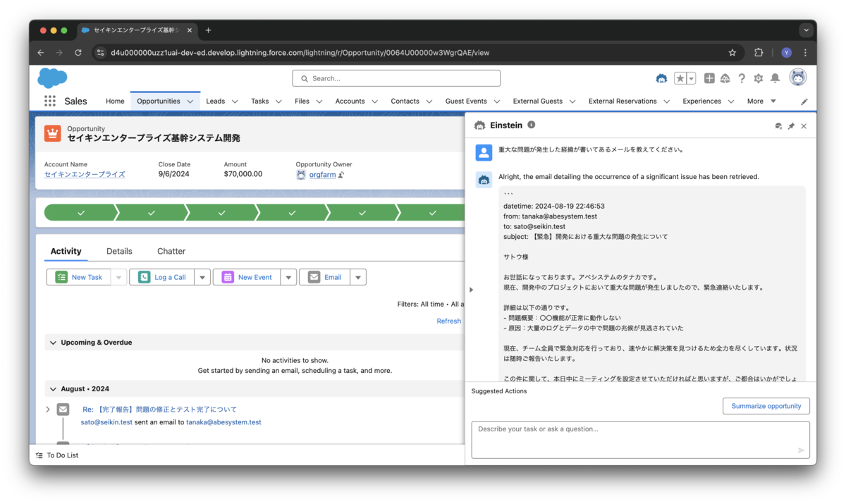
Task: Expand the Leads dropdown chevron
Action: pos(235,102)
